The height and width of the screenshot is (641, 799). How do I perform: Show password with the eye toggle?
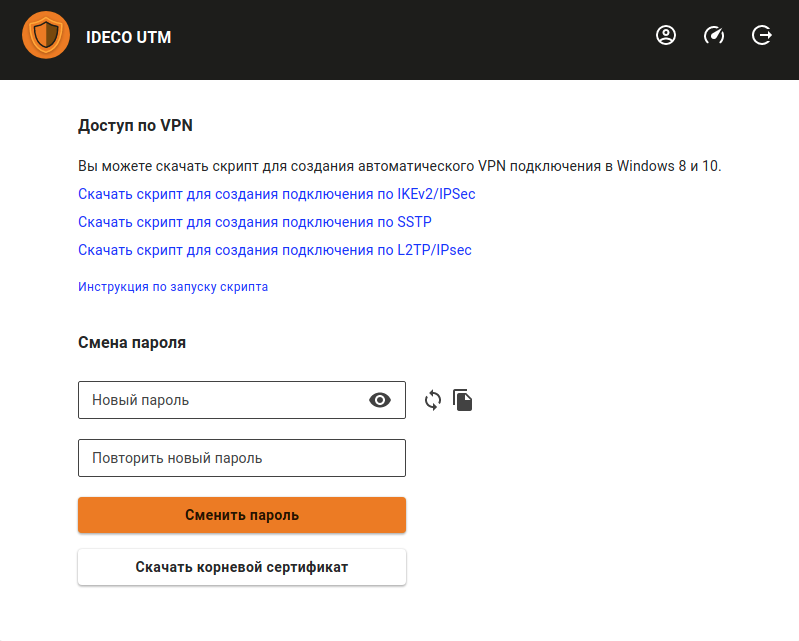point(380,400)
